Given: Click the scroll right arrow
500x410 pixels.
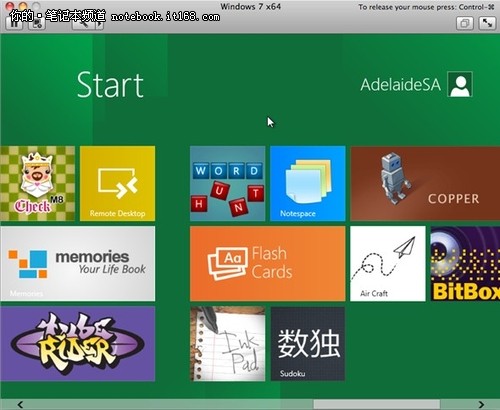Looking at the screenshot, I should click(481, 404).
